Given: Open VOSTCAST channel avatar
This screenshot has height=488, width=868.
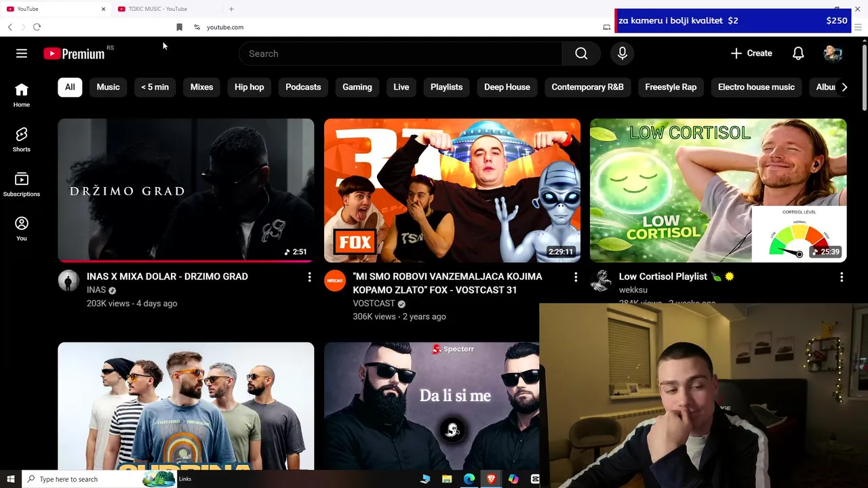Looking at the screenshot, I should pyautogui.click(x=335, y=281).
